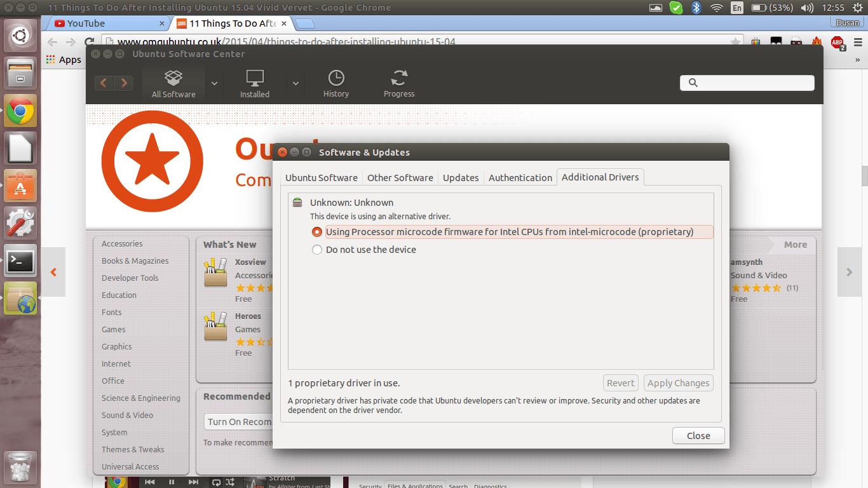The height and width of the screenshot is (488, 868).
Task: Show next banner with right arrow
Action: point(850,272)
